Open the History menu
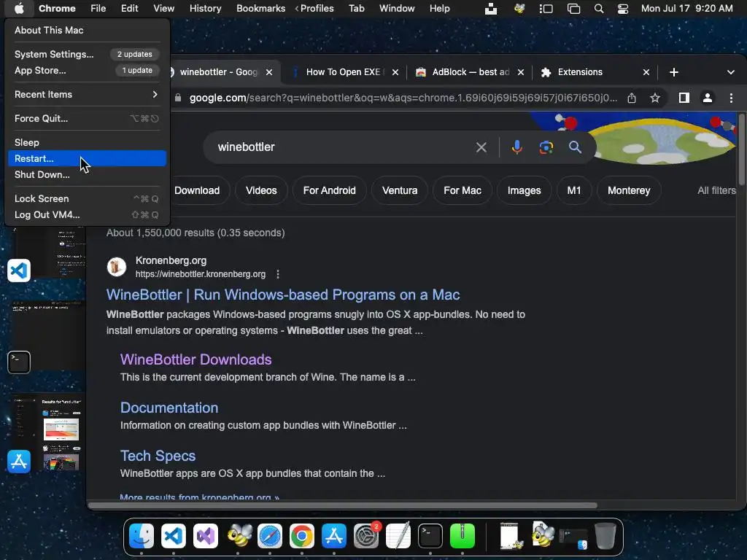This screenshot has width=747, height=560. point(205,9)
